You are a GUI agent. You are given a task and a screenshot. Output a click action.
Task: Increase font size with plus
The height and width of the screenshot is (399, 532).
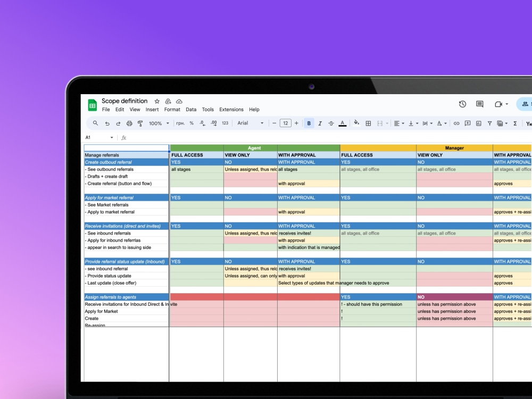coord(296,123)
